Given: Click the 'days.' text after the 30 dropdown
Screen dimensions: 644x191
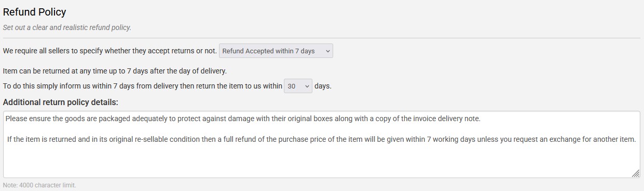Looking at the screenshot, I should (323, 86).
